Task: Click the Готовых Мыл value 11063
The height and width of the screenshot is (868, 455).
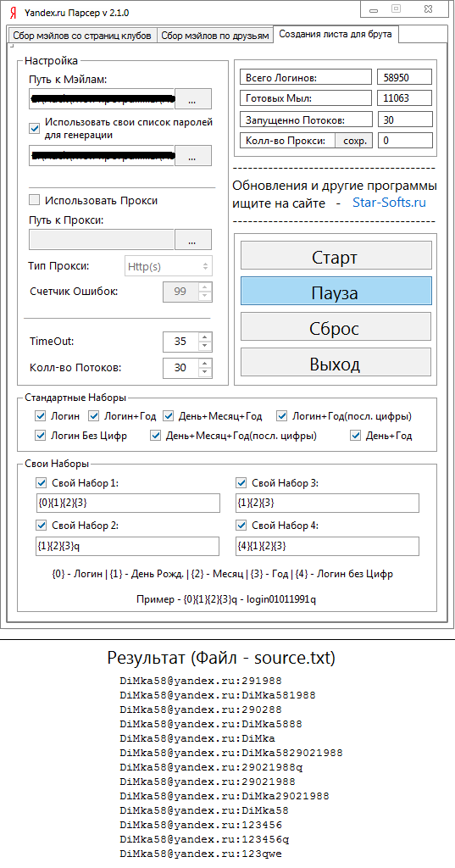Action: point(405,98)
